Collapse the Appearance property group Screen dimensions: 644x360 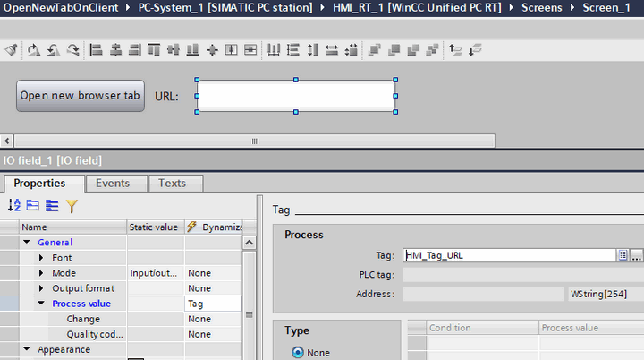point(27,349)
